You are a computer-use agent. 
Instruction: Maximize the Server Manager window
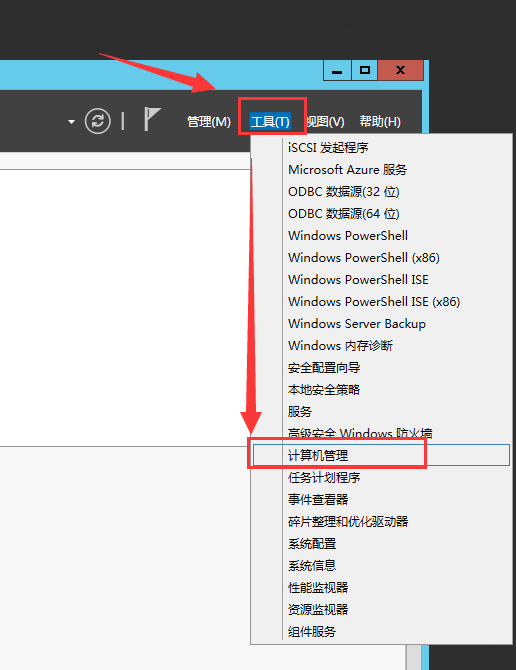coord(364,70)
